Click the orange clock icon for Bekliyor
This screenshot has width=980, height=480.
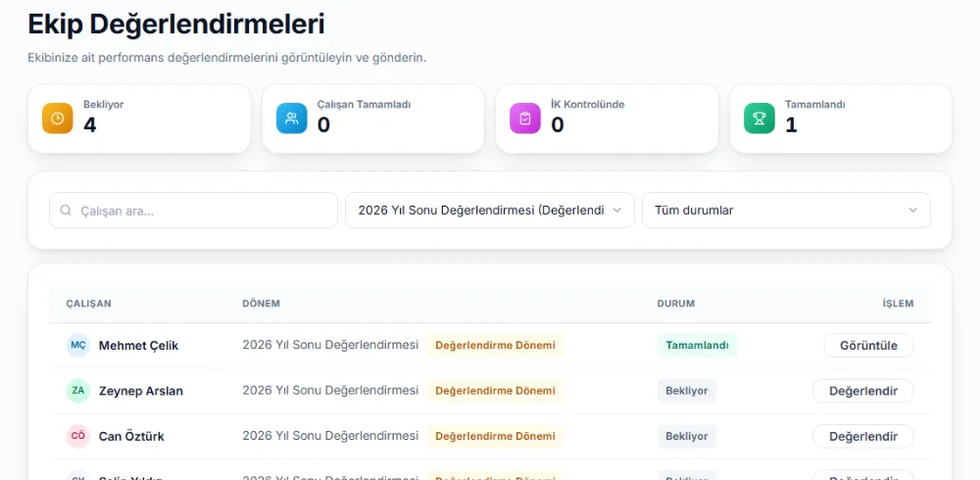click(x=58, y=119)
